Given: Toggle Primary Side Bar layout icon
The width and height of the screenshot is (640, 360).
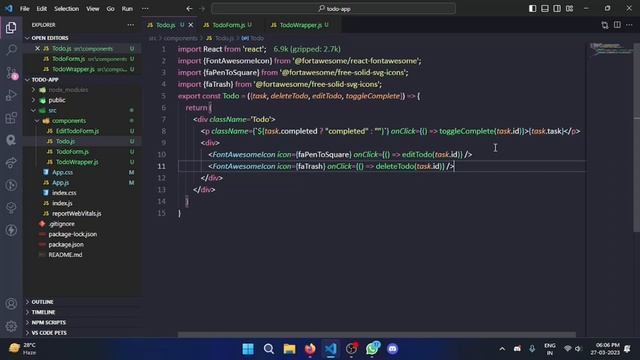Looking at the screenshot, I should coord(532,8).
